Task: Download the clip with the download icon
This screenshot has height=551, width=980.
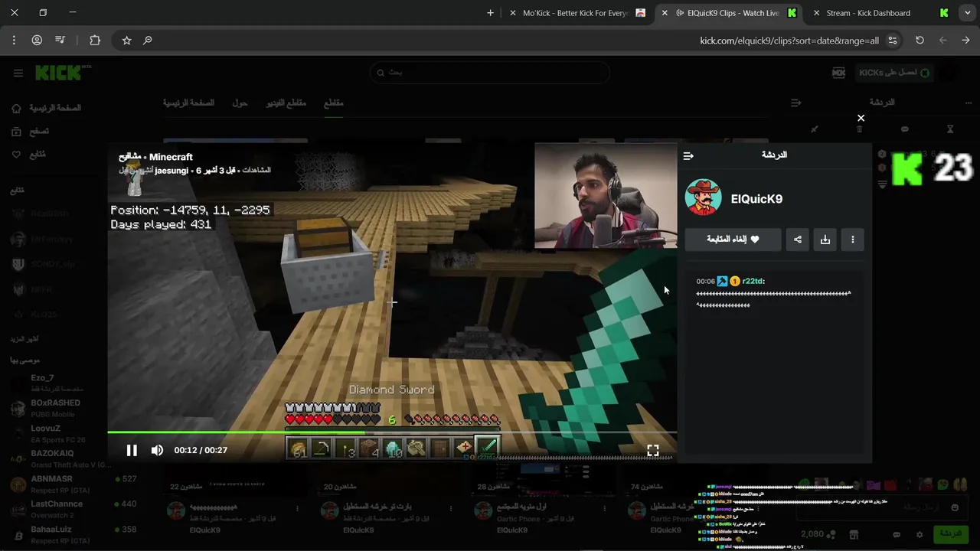Action: point(825,240)
